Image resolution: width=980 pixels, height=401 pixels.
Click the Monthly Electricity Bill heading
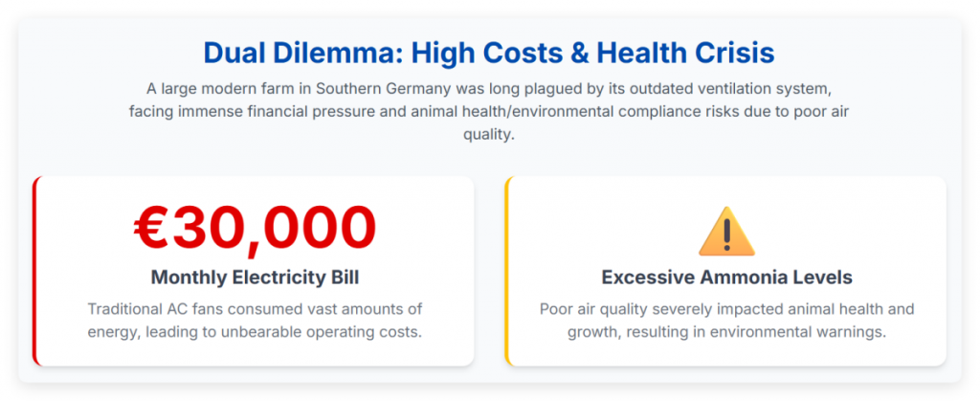click(x=255, y=278)
